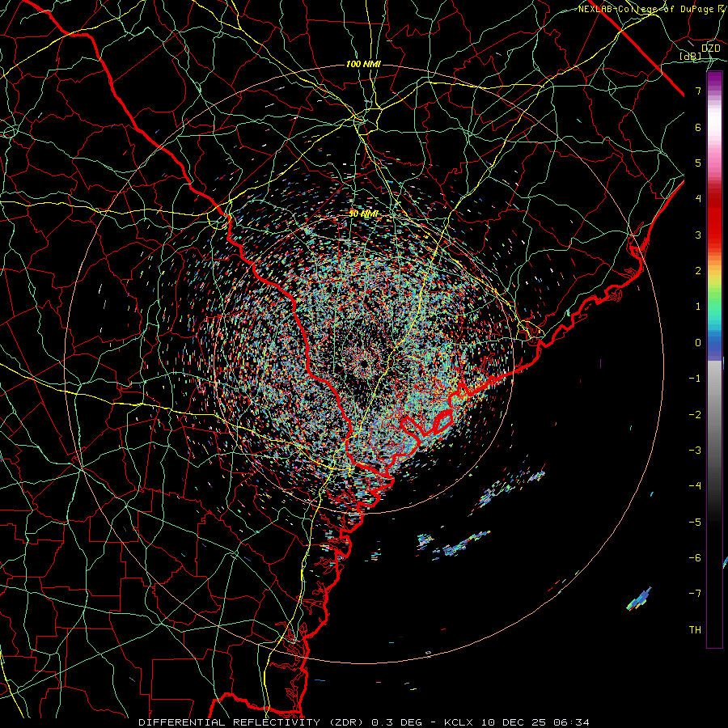
Task: Pick the red segment of the ZDR color bar
Action: pyautogui.click(x=714, y=218)
